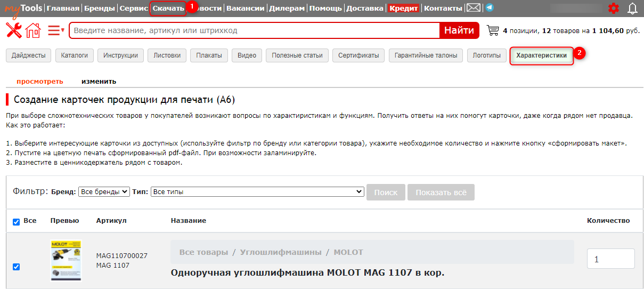Go to home via the house icon
Screen dimensions: 644x289
coord(33,30)
